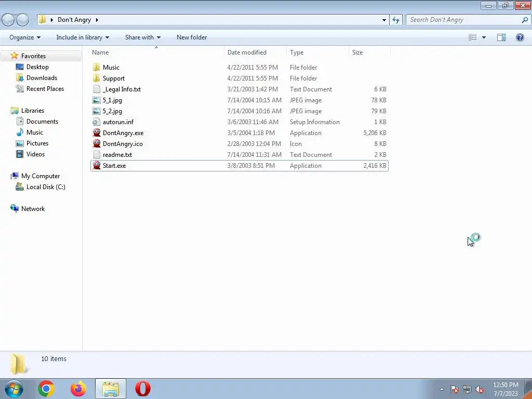Open the Support folder icon
The width and height of the screenshot is (532, 399).
pyautogui.click(x=96, y=78)
